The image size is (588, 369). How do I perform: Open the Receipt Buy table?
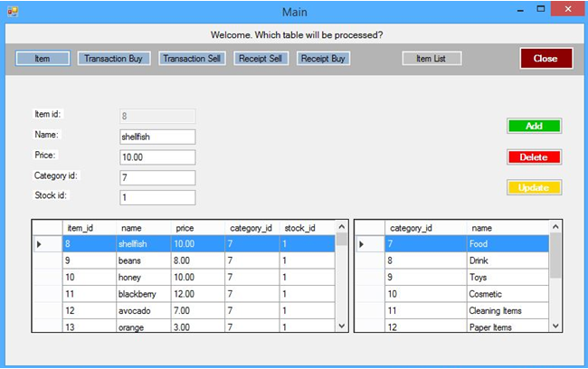[323, 59]
